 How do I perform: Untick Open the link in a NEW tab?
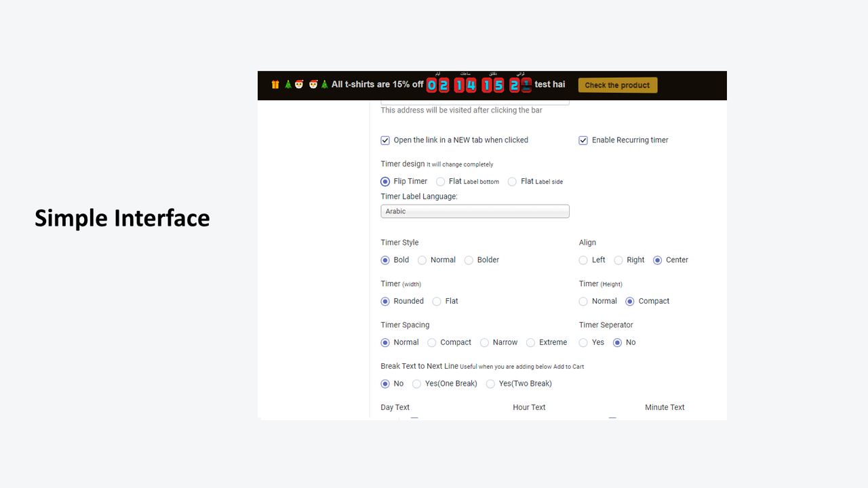click(x=385, y=140)
